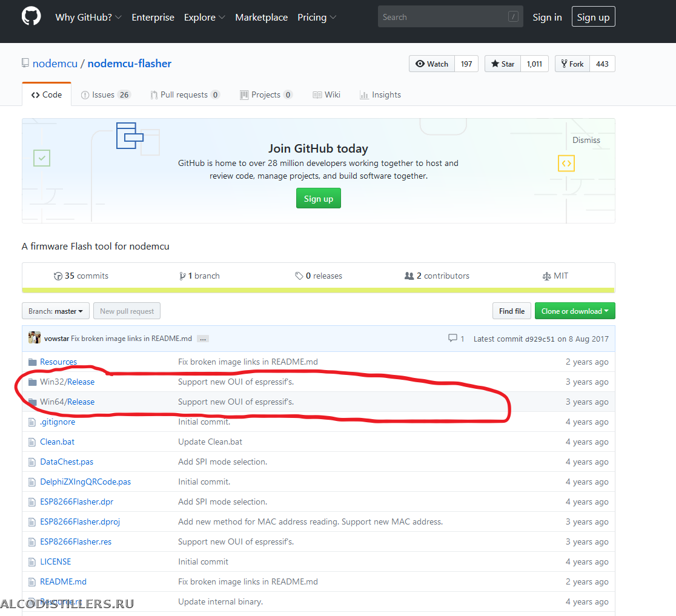
Task: Click the Sign up button in header
Action: pyautogui.click(x=593, y=17)
